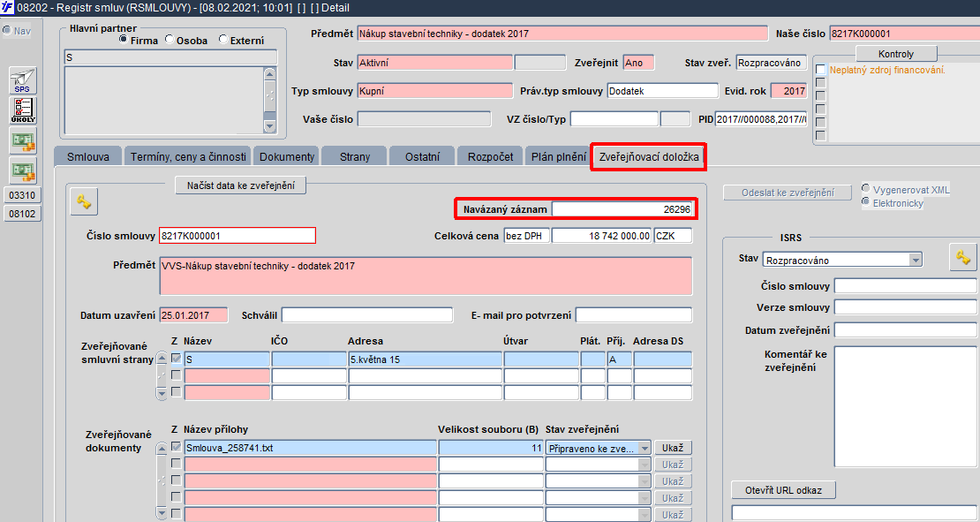Open Stav zveřejnění dropdown for Smlouva_258741.txt

click(645, 448)
